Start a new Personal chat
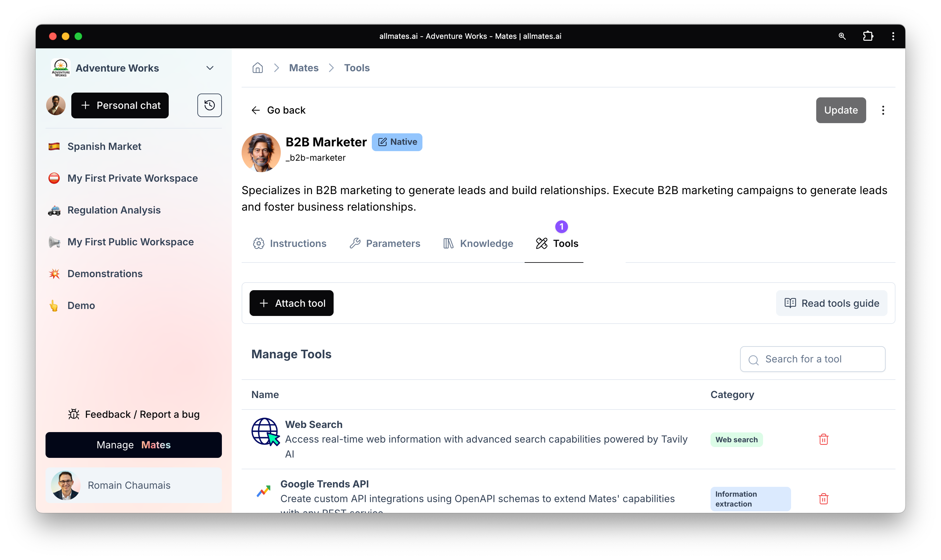Viewport: 941px width, 560px height. point(120,105)
